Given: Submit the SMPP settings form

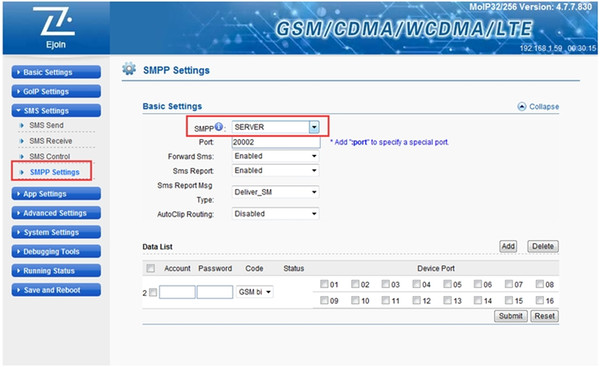Looking at the screenshot, I should pyautogui.click(x=510, y=316).
